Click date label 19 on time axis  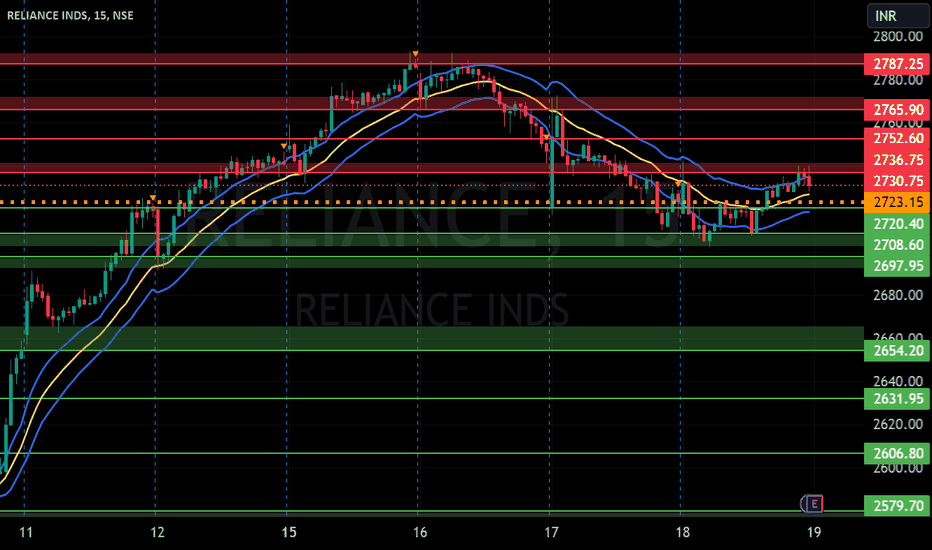814,532
